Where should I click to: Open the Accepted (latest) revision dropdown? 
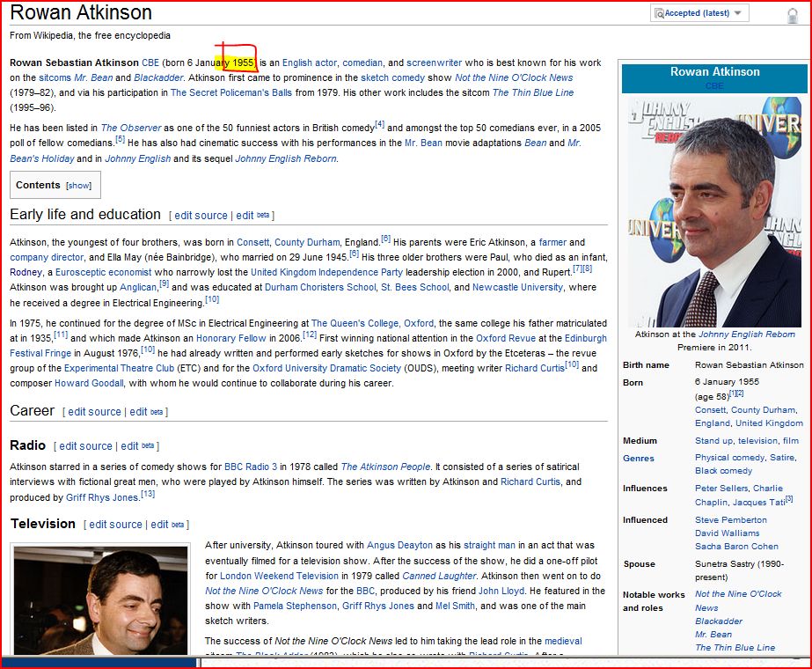coord(699,13)
